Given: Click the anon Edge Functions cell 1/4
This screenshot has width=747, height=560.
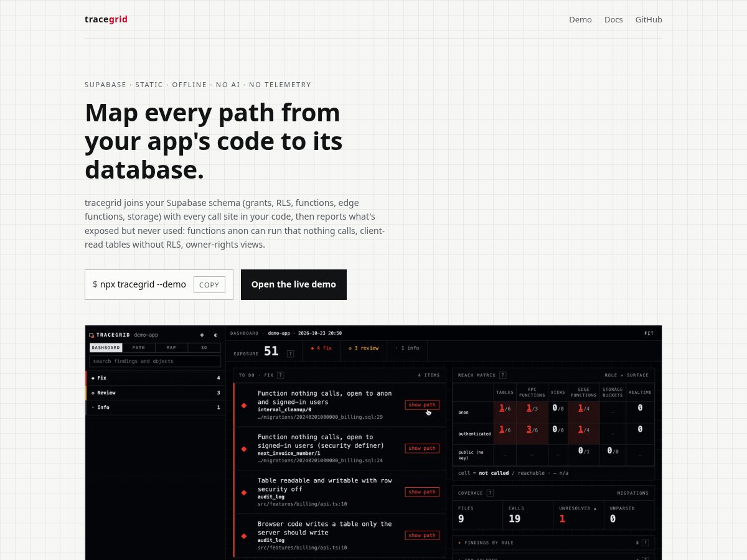Looking at the screenshot, I should point(583,412).
